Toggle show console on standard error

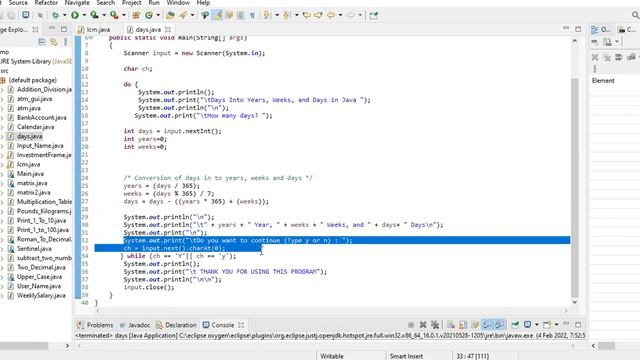tap(500, 325)
